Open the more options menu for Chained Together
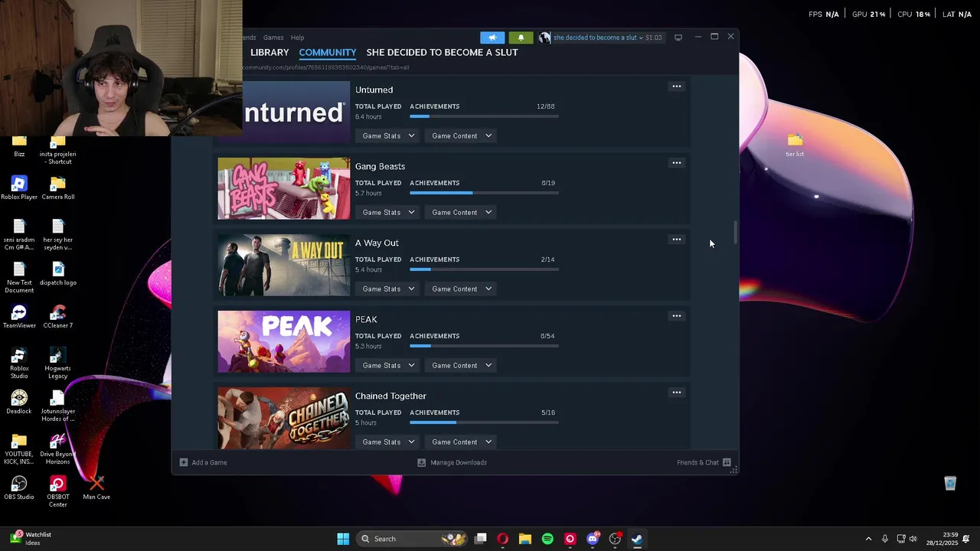This screenshot has height=551, width=980. click(676, 393)
